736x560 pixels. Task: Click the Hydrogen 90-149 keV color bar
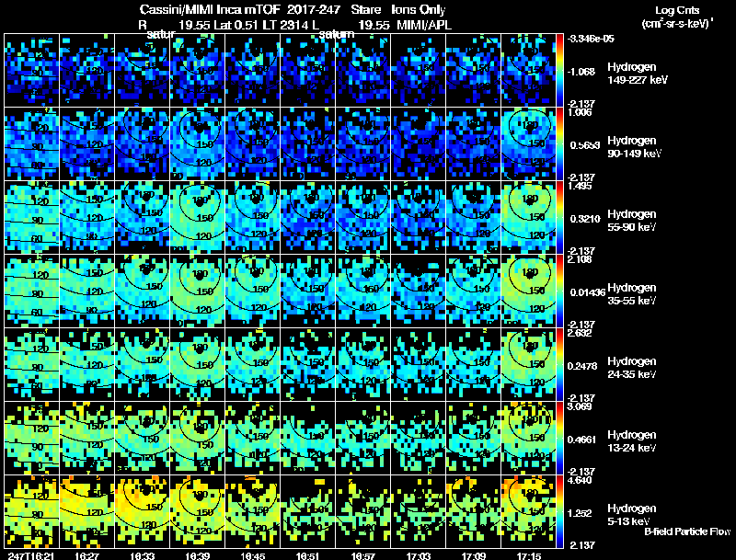559,143
